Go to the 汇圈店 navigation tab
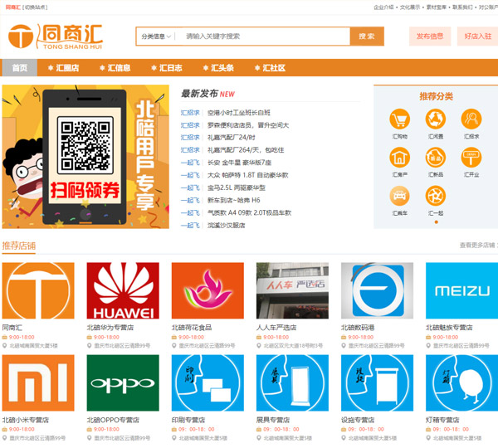The width and height of the screenshot is (498, 448). [x=64, y=68]
